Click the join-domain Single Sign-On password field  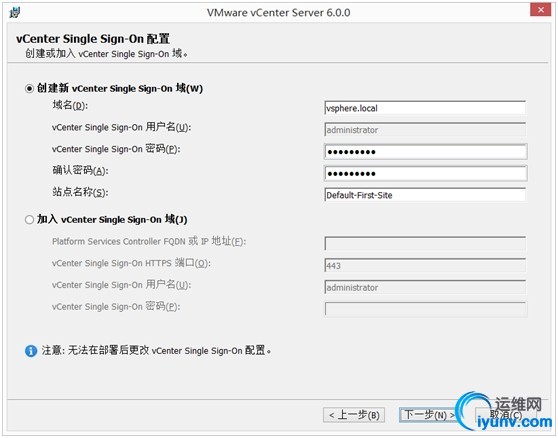coord(425,309)
